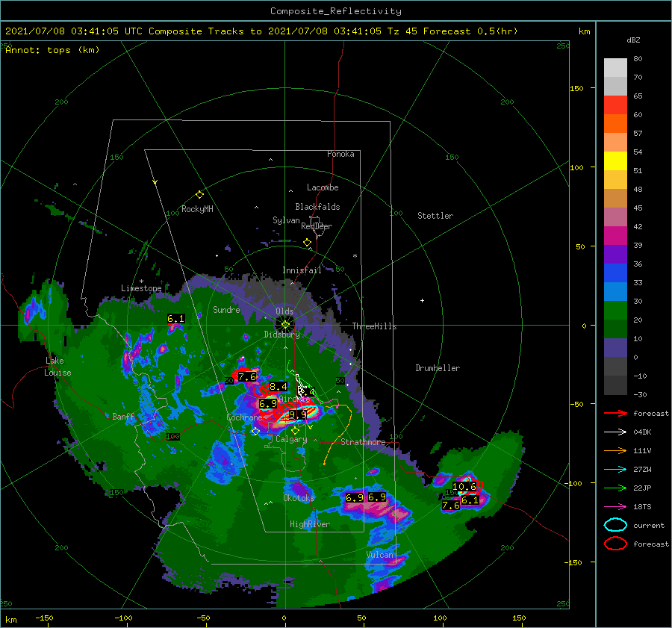
Task: Select the green 22JP track arrow
Action: (x=615, y=488)
